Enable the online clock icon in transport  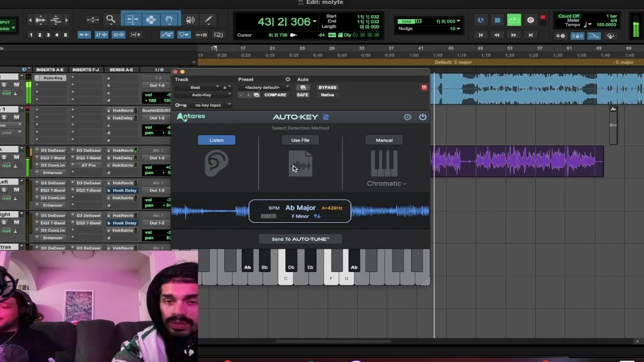click(x=480, y=20)
